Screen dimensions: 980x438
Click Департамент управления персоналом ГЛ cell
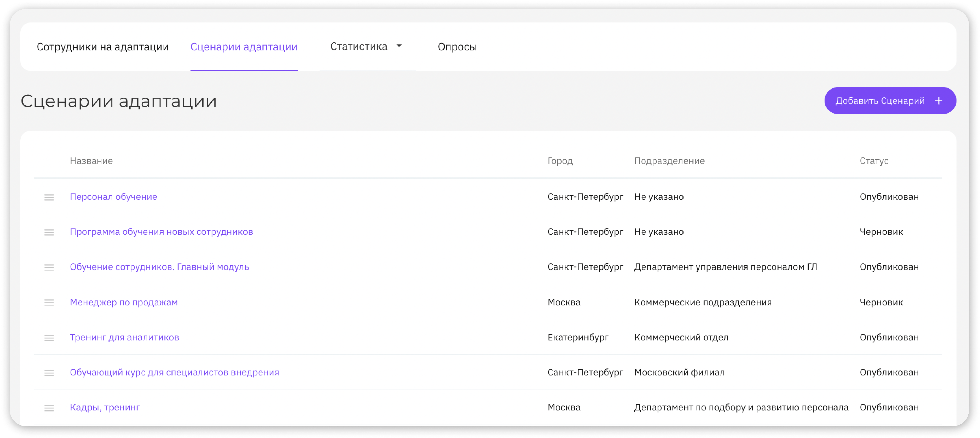click(x=726, y=266)
